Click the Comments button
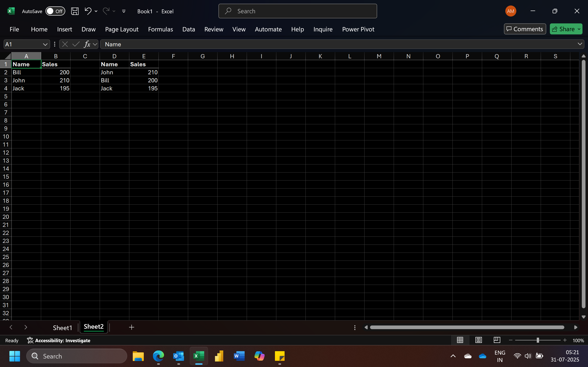 click(525, 29)
